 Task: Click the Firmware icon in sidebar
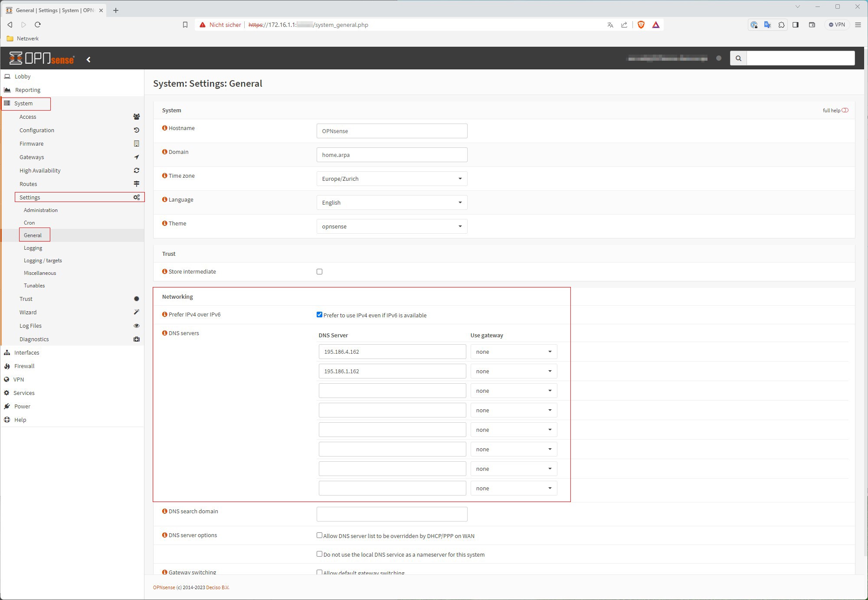[x=136, y=143]
